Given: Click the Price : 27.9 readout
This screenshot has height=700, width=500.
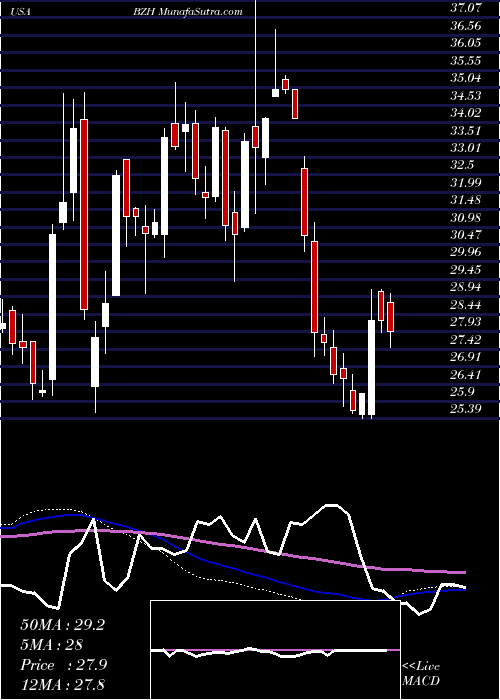Looking at the screenshot, I should point(63,665).
